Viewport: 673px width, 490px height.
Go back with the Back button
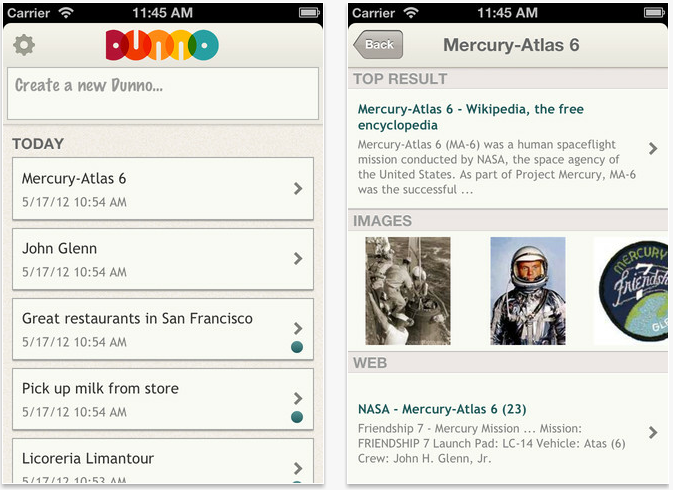pyautogui.click(x=378, y=45)
